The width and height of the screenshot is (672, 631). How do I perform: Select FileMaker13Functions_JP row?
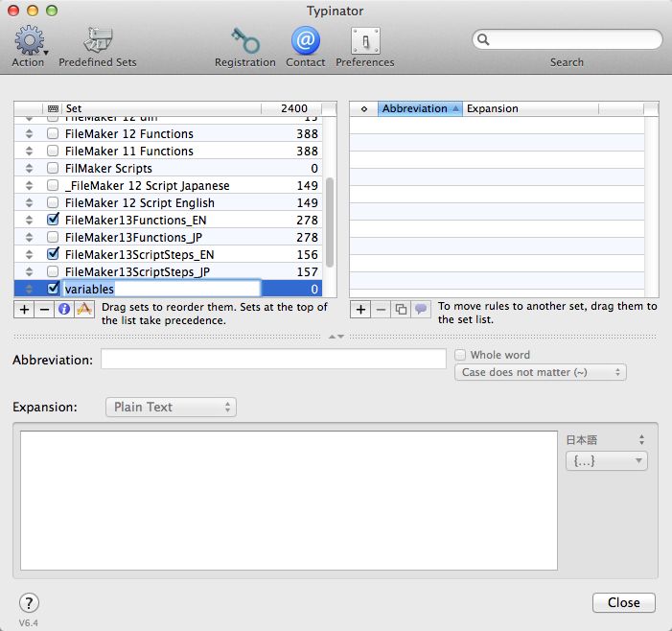click(x=168, y=237)
